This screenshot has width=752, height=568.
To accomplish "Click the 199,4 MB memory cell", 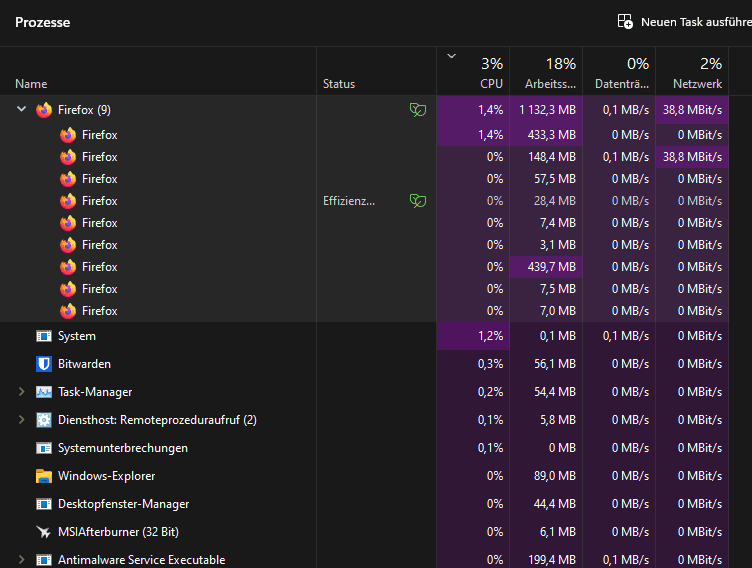I will [x=546, y=559].
